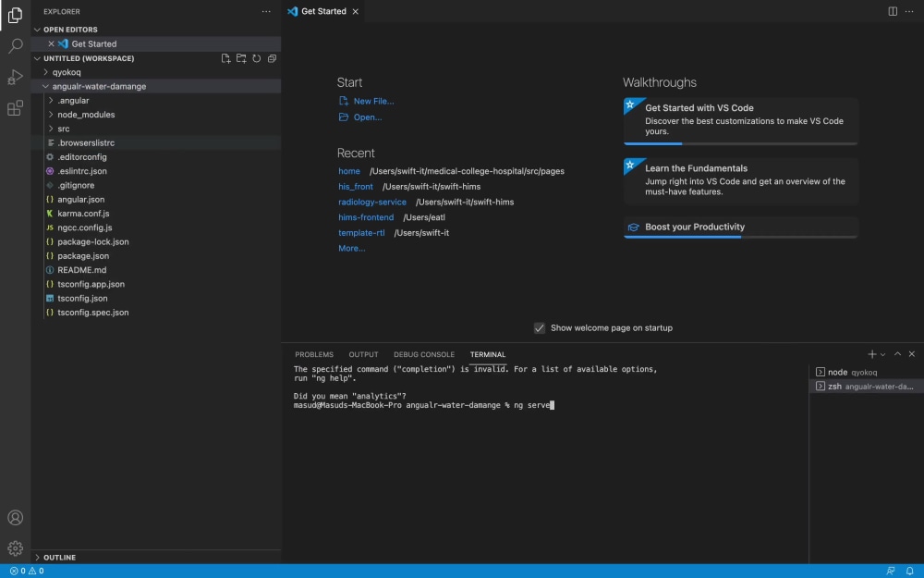Viewport: 924px width, 578px height.
Task: Maximize the panel with the chevron toggle
Action: [897, 354]
